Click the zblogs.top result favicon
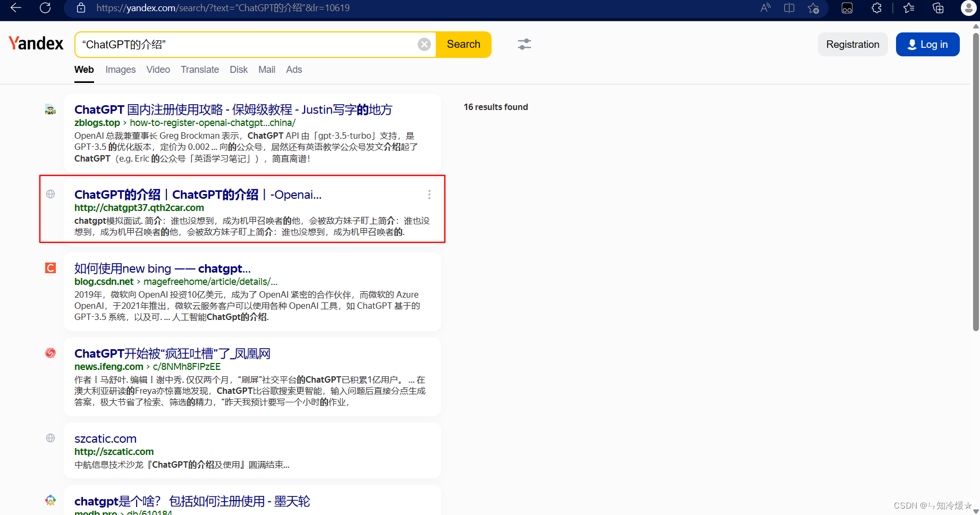Image resolution: width=980 pixels, height=515 pixels. click(50, 109)
